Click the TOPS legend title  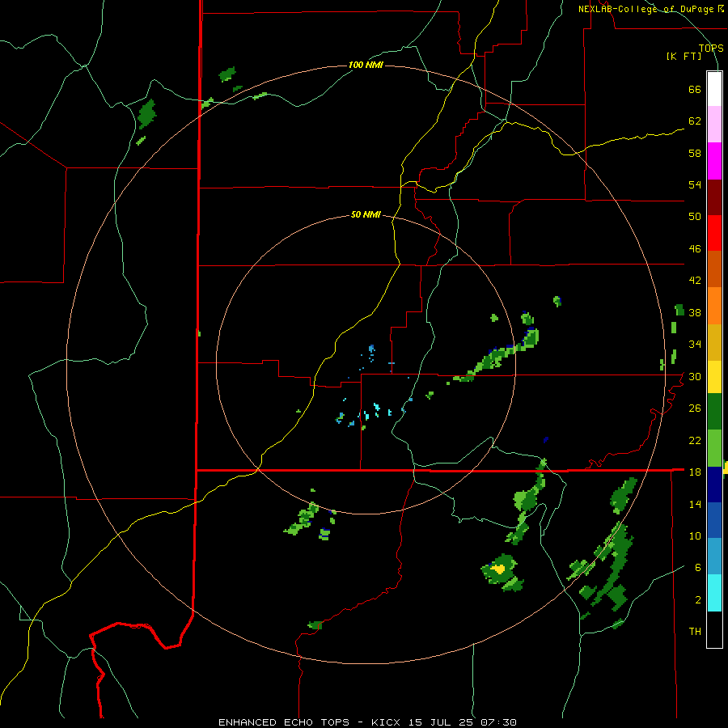(x=711, y=48)
